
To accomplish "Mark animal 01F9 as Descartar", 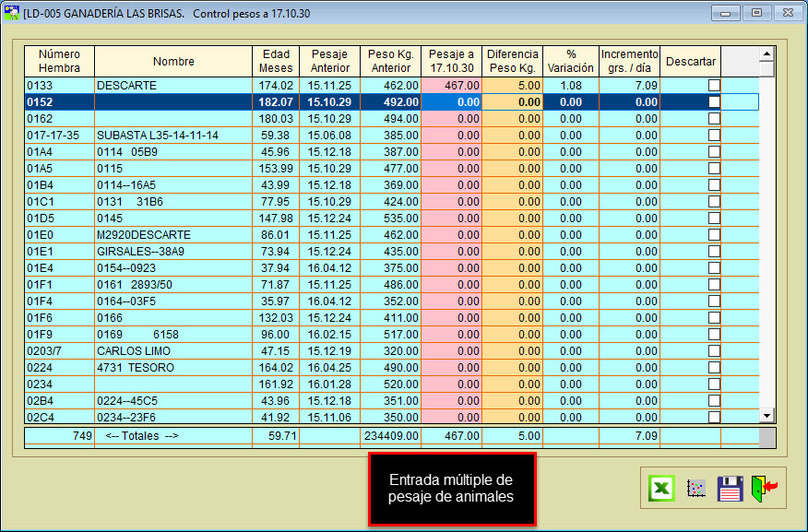I will tap(714, 335).
